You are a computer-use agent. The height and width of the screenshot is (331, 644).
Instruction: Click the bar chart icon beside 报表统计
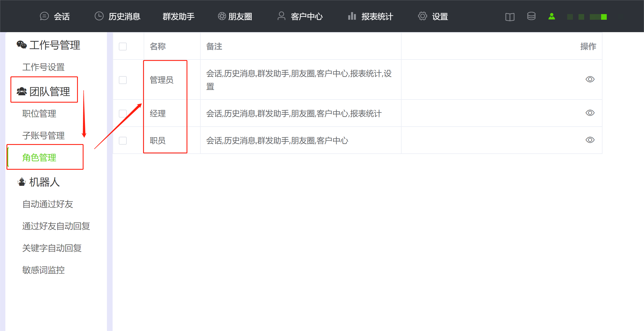point(352,16)
